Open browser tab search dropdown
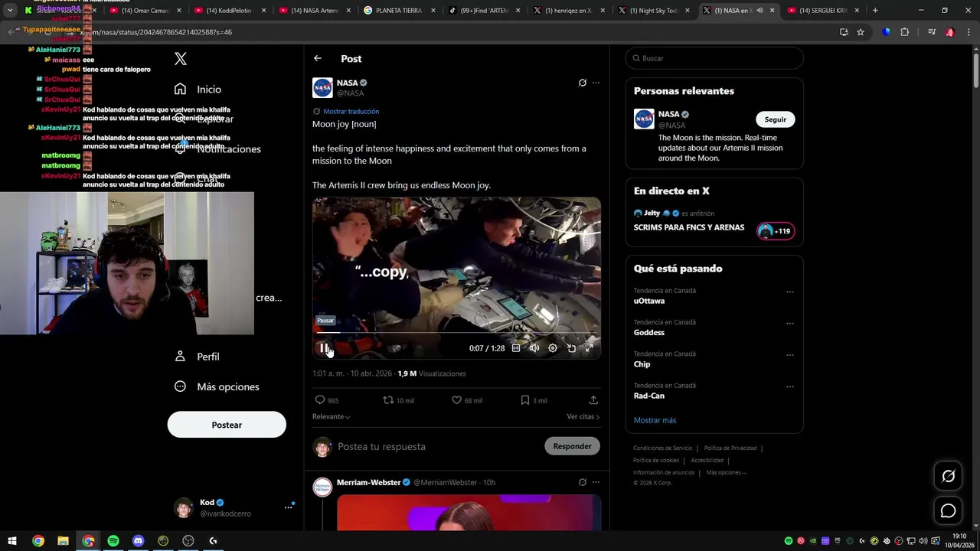 (10, 11)
